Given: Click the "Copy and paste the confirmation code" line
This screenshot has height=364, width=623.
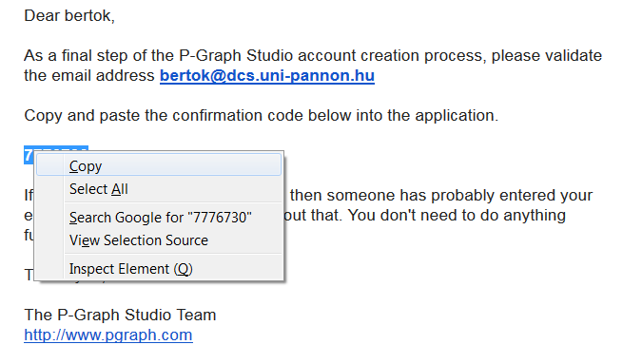Looking at the screenshot, I should point(261,116).
